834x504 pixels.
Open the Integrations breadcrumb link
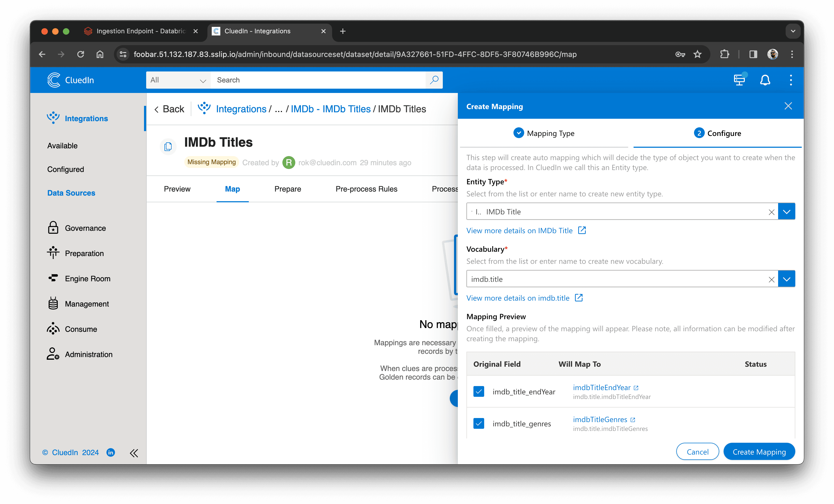[x=241, y=109]
